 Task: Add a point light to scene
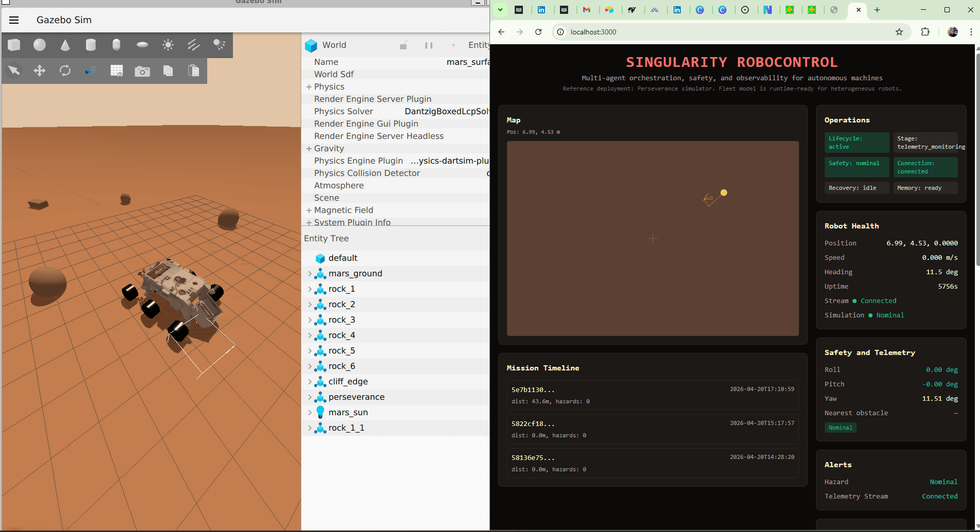(168, 45)
